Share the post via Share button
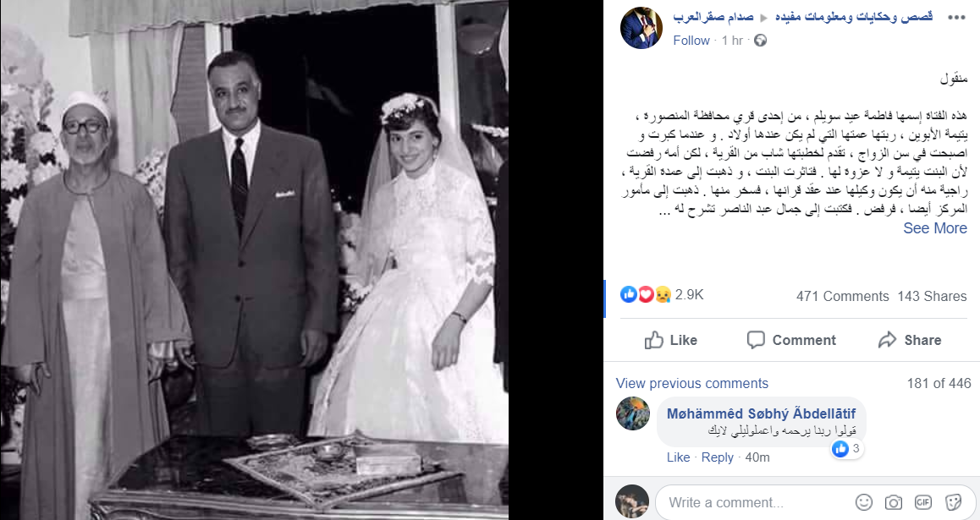This screenshot has height=520, width=980. click(x=910, y=340)
